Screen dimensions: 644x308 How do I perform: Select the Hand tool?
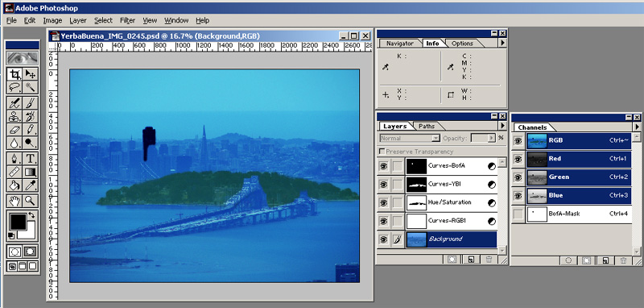15,201
